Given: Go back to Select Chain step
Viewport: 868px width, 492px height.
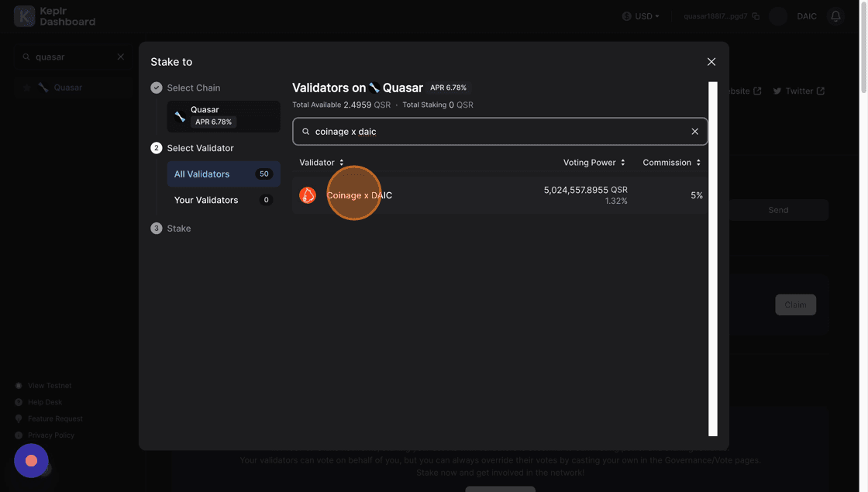Looking at the screenshot, I should (193, 88).
